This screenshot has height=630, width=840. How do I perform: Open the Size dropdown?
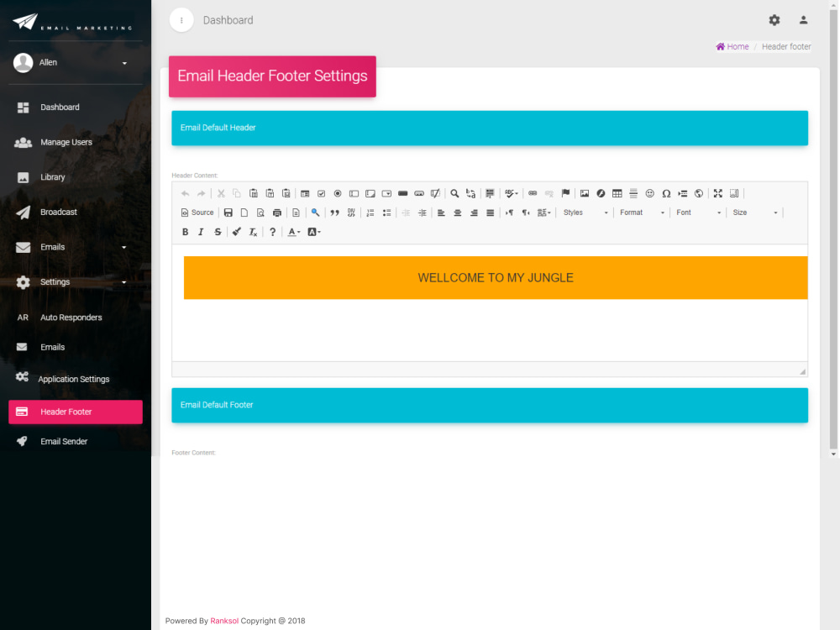(x=755, y=213)
